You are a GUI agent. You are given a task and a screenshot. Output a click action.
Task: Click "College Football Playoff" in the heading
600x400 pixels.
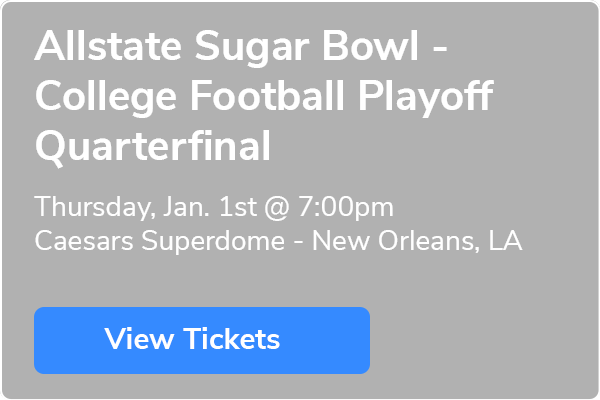pyautogui.click(x=265, y=99)
